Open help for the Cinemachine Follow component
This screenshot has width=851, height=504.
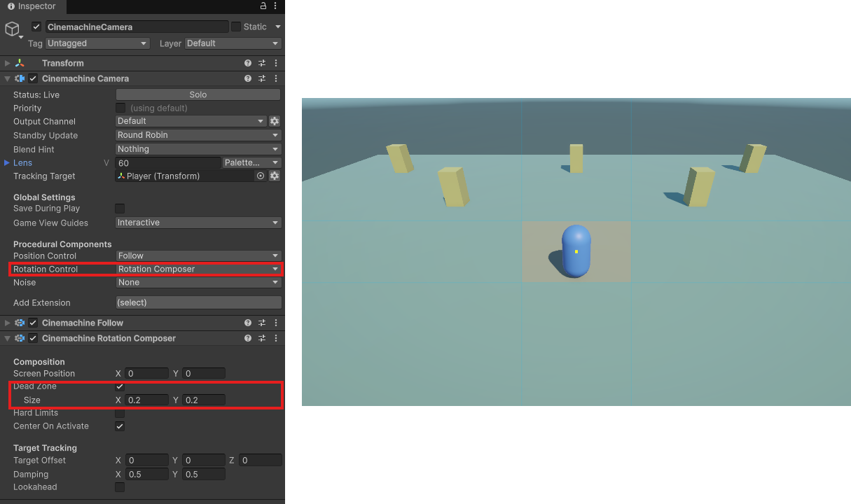coord(248,323)
